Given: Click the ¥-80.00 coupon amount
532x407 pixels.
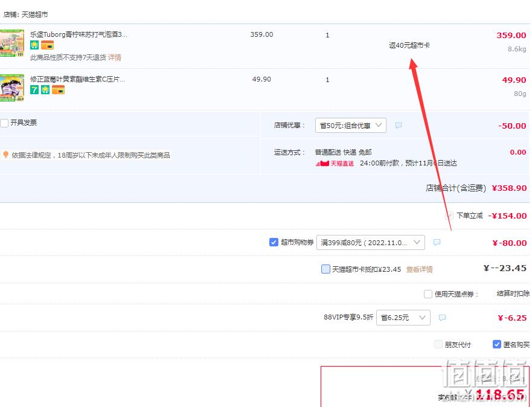Looking at the screenshot, I should (x=509, y=243).
